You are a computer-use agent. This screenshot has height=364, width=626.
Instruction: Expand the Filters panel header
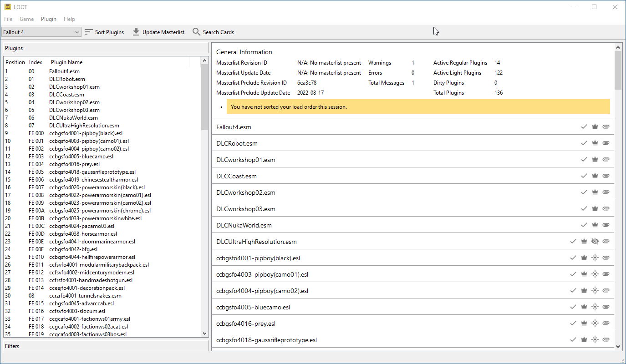click(x=105, y=346)
